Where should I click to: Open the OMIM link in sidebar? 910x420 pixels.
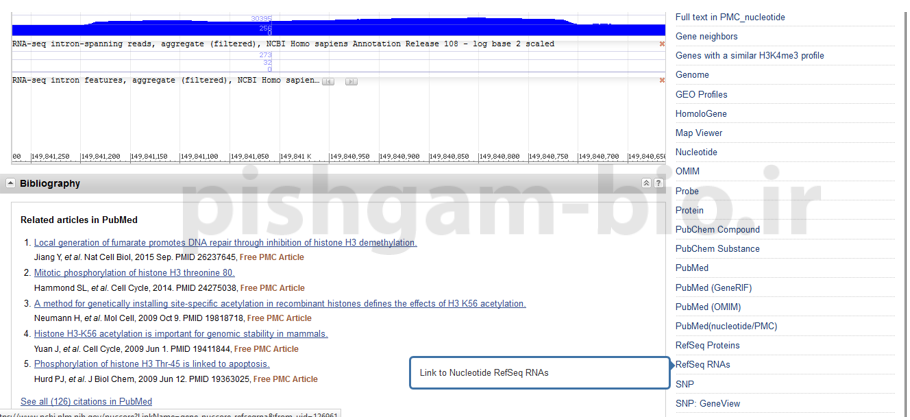(687, 172)
